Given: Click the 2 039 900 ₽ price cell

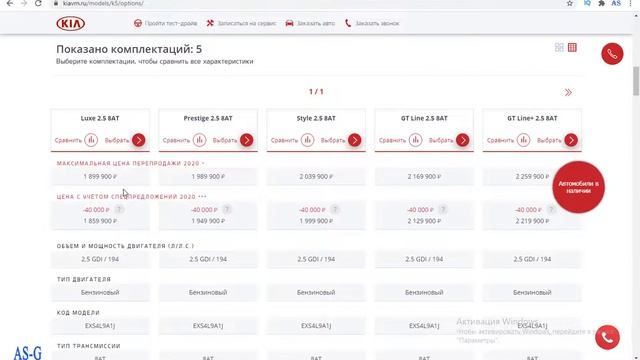Looking at the screenshot, I should (x=316, y=177).
